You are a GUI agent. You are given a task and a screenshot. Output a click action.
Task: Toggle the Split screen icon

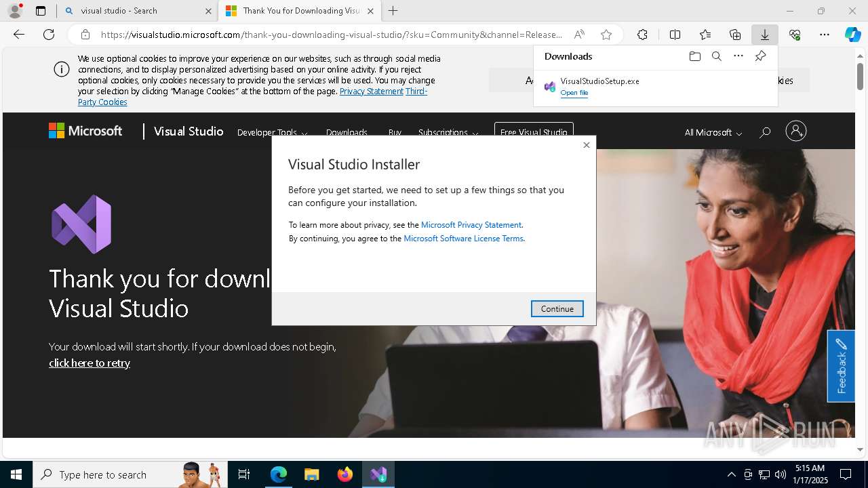675,35
